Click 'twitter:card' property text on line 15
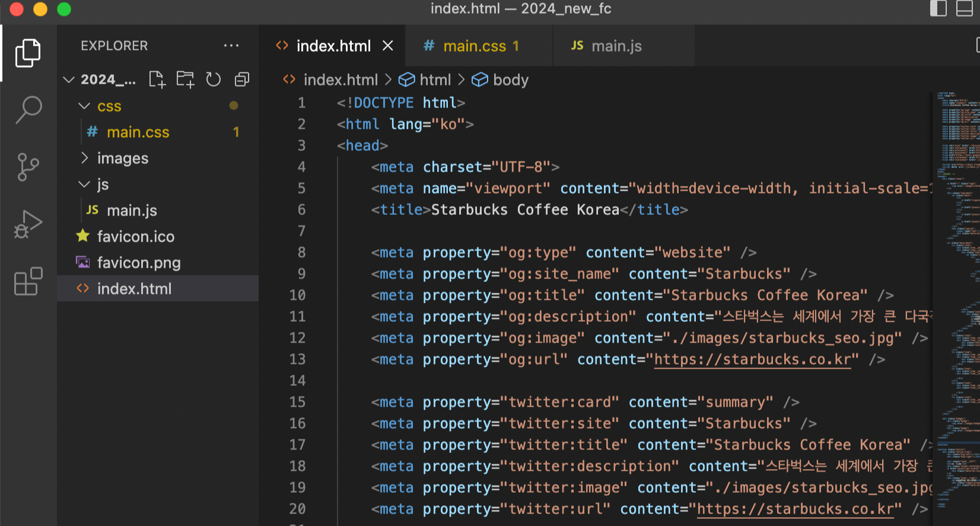 click(x=559, y=402)
